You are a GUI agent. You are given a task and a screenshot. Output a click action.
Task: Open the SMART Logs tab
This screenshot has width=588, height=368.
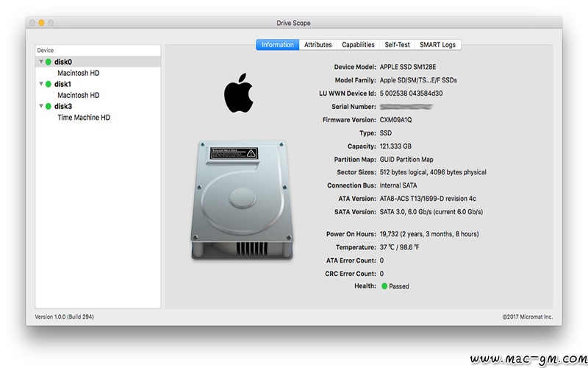tap(437, 45)
